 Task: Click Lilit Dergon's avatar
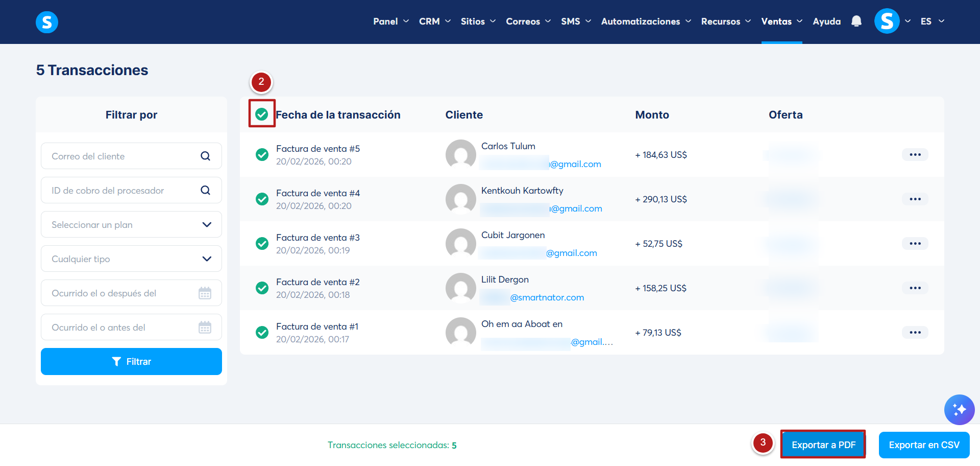461,288
